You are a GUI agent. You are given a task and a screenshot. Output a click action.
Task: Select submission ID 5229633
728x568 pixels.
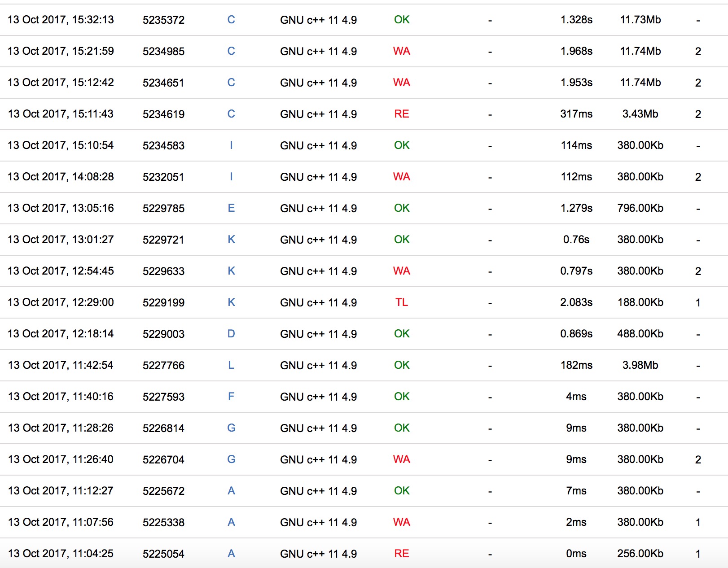pyautogui.click(x=163, y=271)
